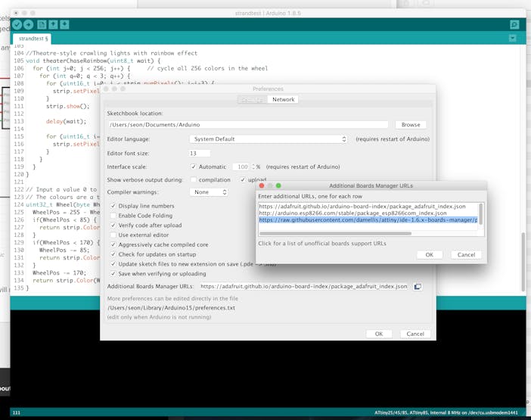Screen dimensions: 531x420
Task: Select the highlighted damellis attiny URL row
Action: 368,219
